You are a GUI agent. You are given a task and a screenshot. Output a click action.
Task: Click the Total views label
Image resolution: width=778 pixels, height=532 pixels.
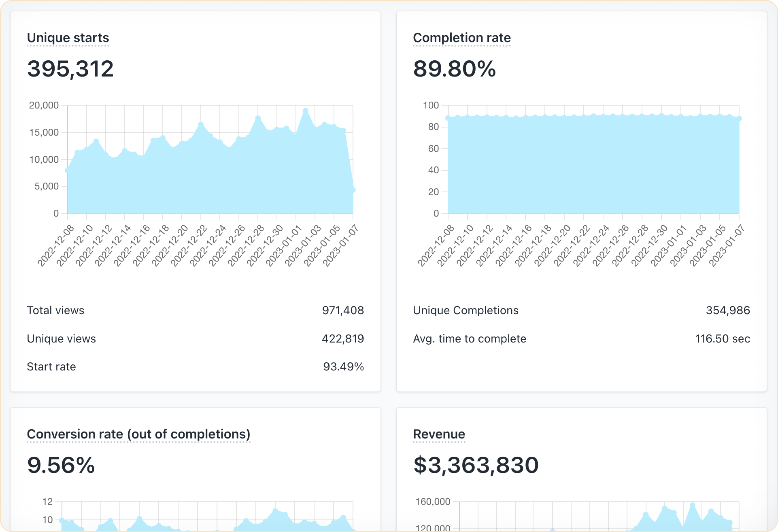[55, 311]
